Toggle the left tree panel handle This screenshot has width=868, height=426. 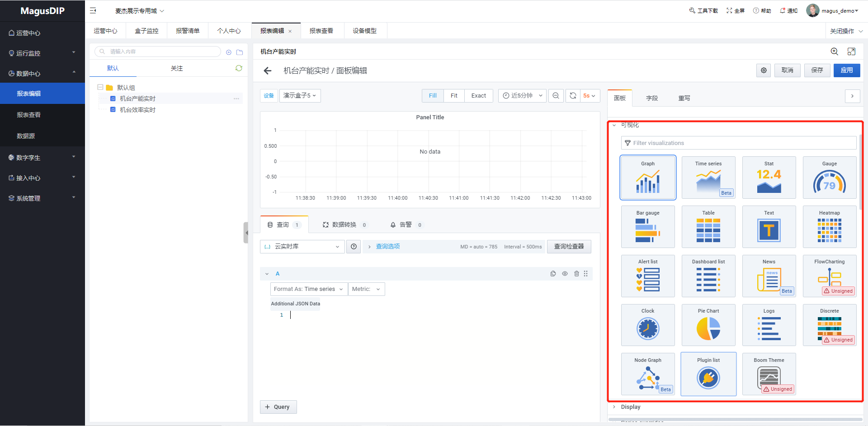pyautogui.click(x=246, y=233)
